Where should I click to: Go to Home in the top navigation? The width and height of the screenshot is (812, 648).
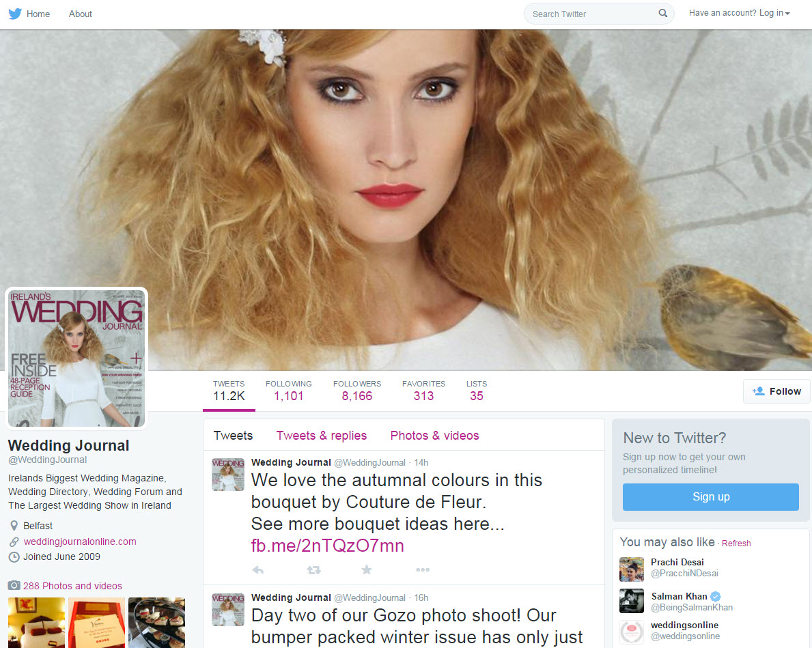(38, 14)
